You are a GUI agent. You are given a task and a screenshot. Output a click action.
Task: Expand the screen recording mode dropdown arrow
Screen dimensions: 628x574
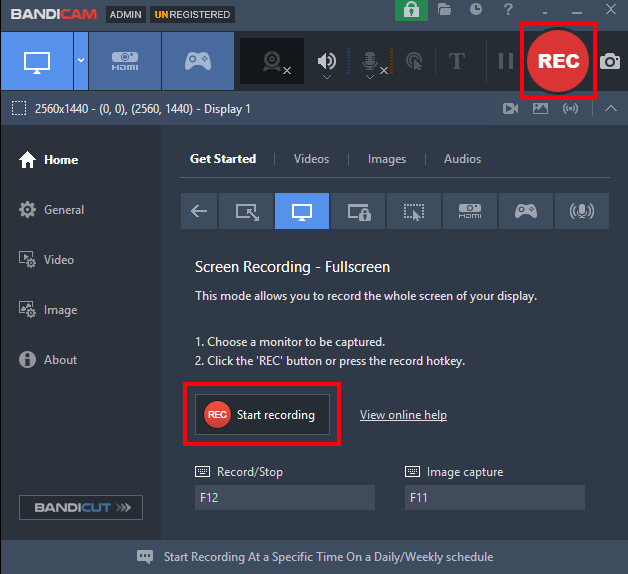point(81,60)
